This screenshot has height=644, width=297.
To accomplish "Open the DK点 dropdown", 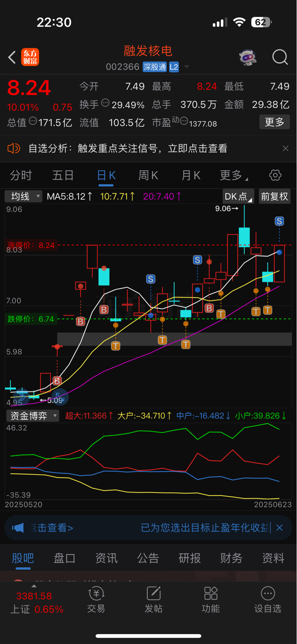I will point(238,196).
